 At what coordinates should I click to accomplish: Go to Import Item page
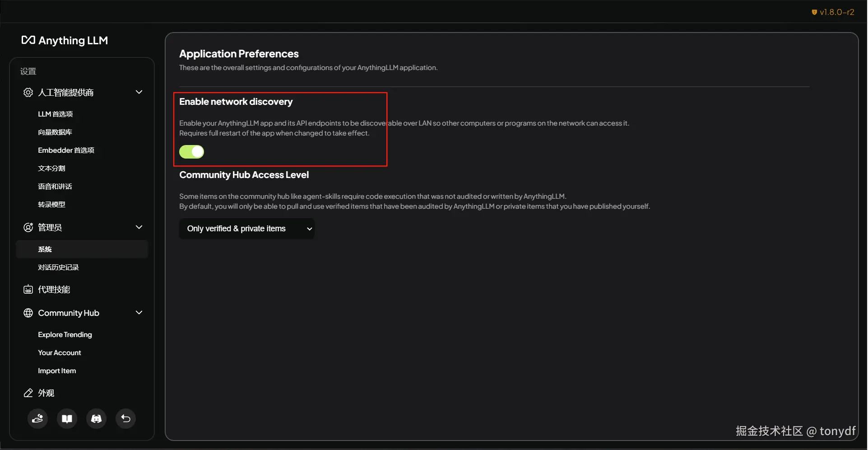tap(57, 371)
